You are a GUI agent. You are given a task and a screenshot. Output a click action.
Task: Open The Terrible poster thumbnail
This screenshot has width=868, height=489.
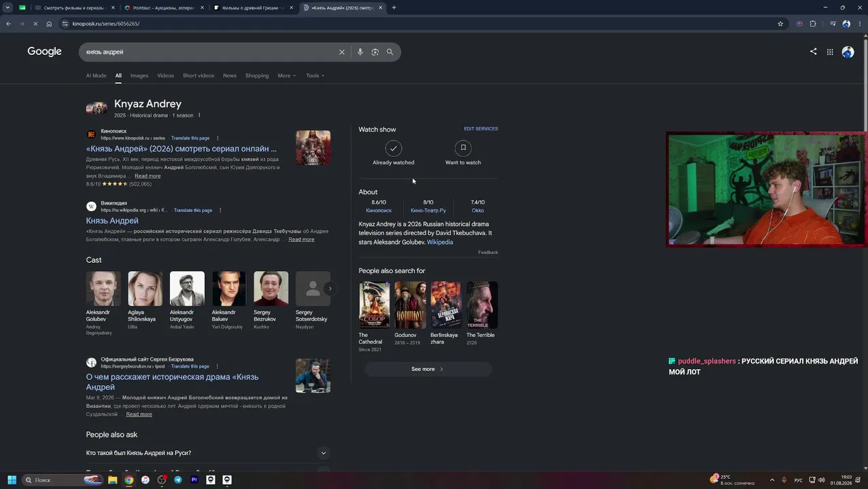tap(482, 305)
